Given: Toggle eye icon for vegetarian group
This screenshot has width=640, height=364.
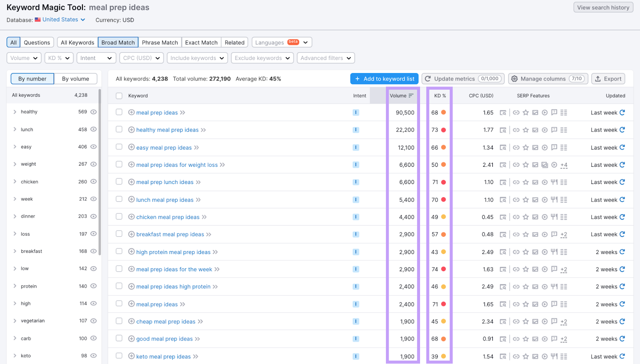Looking at the screenshot, I should click(x=94, y=321).
